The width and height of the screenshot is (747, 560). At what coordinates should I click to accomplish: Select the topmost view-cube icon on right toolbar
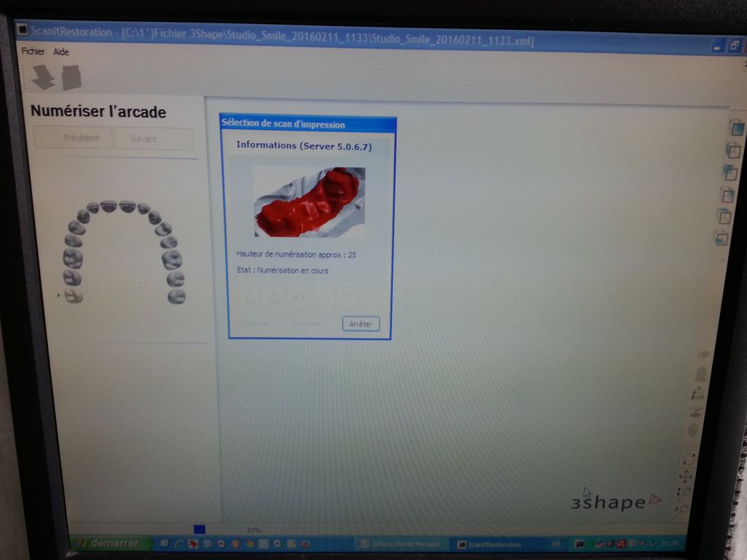coord(737,128)
